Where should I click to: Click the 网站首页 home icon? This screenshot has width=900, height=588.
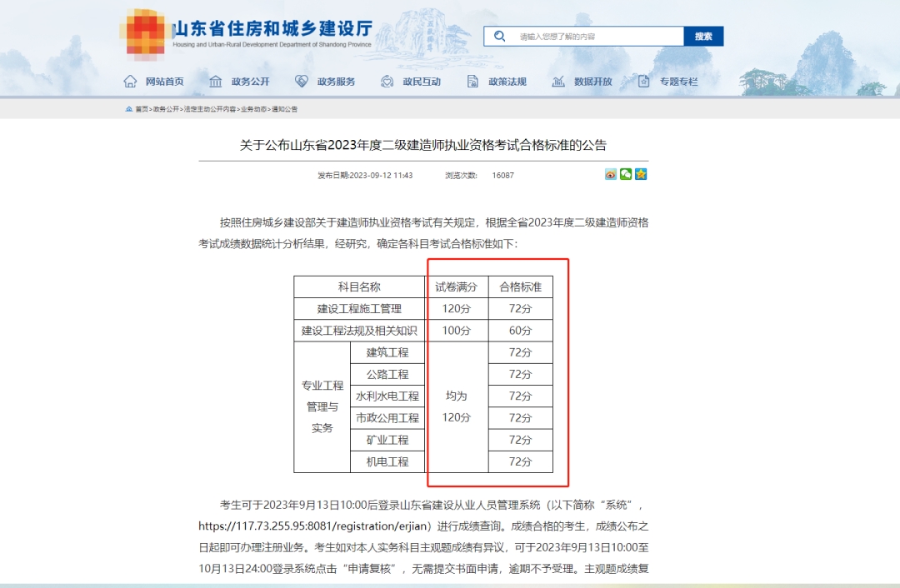click(x=130, y=82)
